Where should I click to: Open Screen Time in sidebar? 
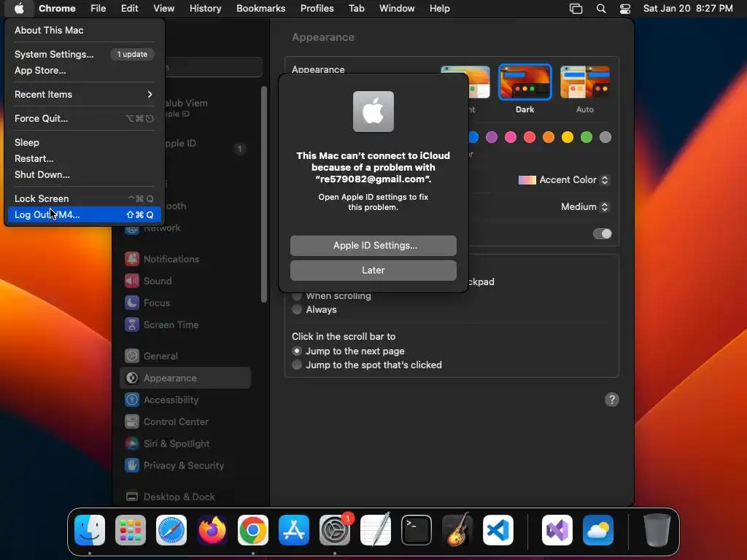click(185, 324)
